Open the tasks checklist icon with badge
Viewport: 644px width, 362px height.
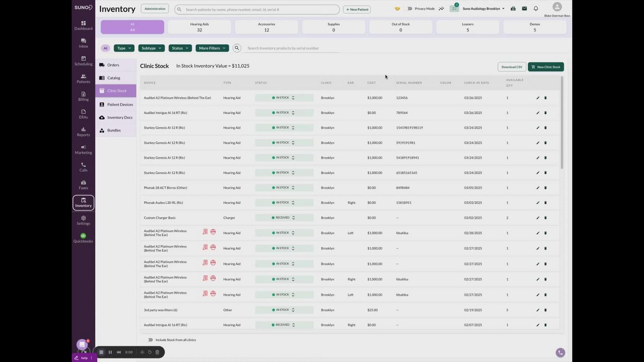454,8
